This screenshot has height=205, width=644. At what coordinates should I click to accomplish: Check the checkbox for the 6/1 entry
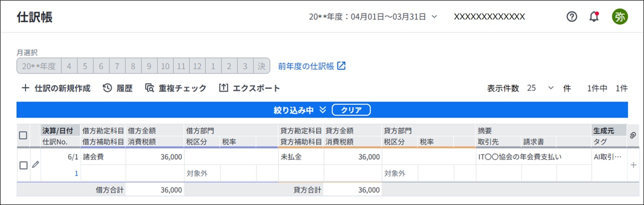click(23, 165)
